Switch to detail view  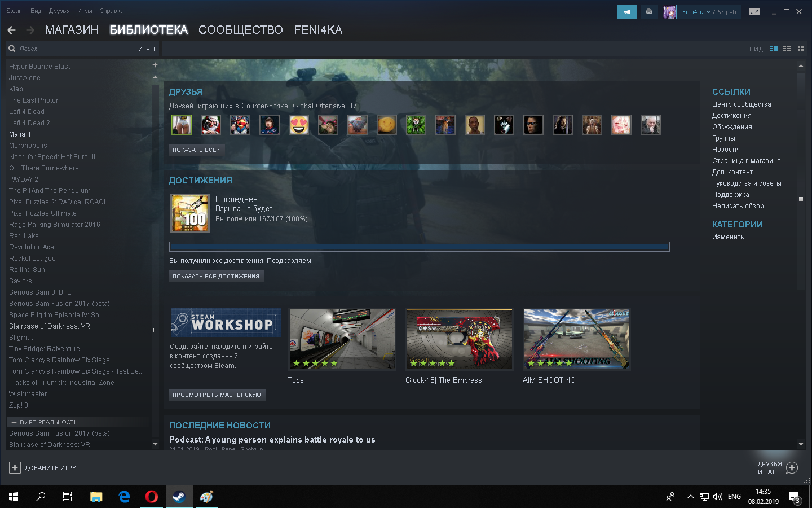774,49
